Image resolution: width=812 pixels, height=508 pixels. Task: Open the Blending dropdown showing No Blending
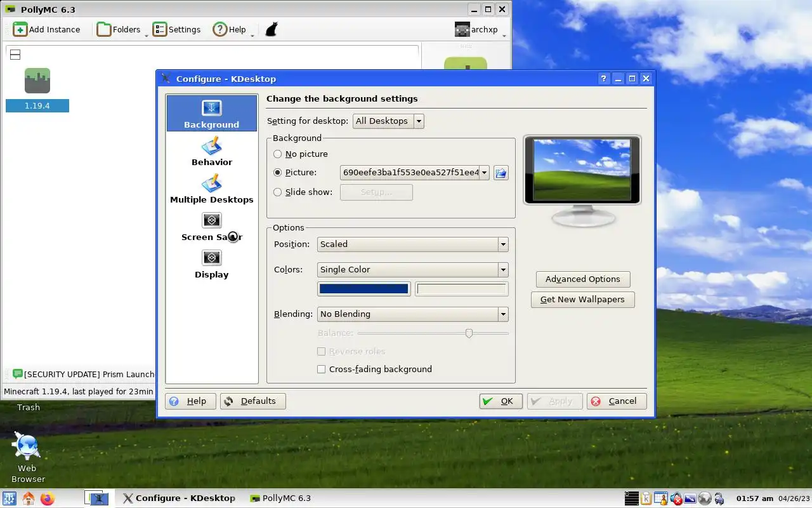tap(412, 314)
